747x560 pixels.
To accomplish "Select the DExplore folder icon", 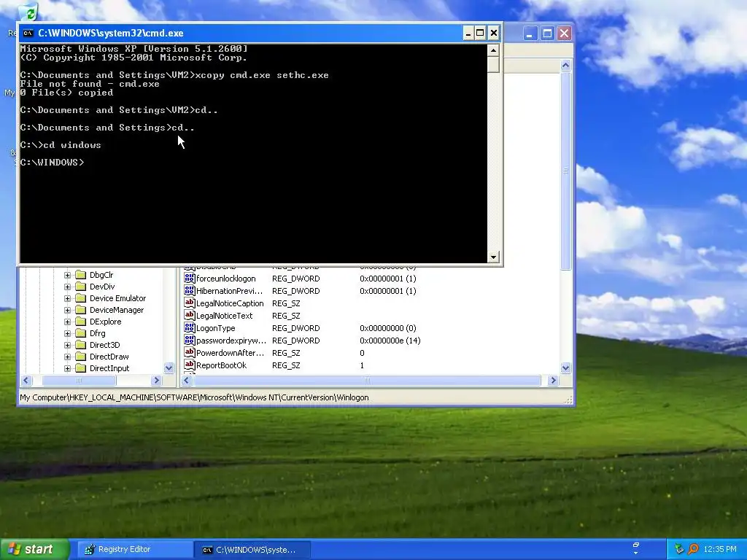I will click(80, 322).
